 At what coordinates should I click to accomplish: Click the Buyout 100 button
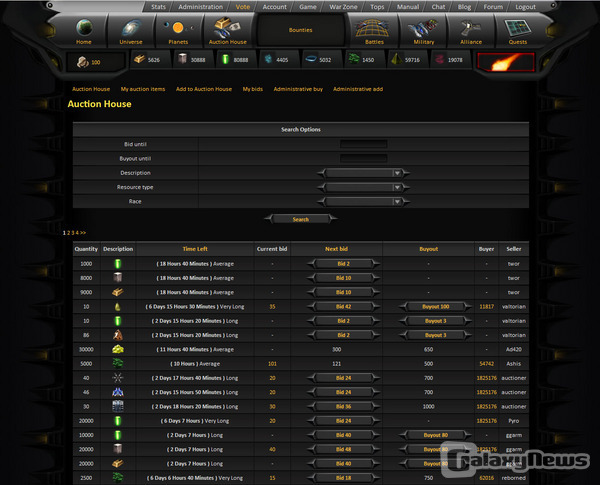click(x=429, y=306)
